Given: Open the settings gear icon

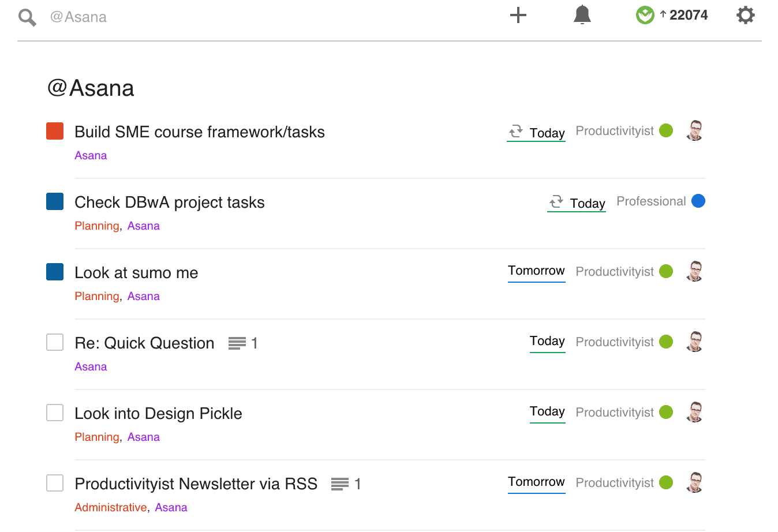Looking at the screenshot, I should click(746, 15).
